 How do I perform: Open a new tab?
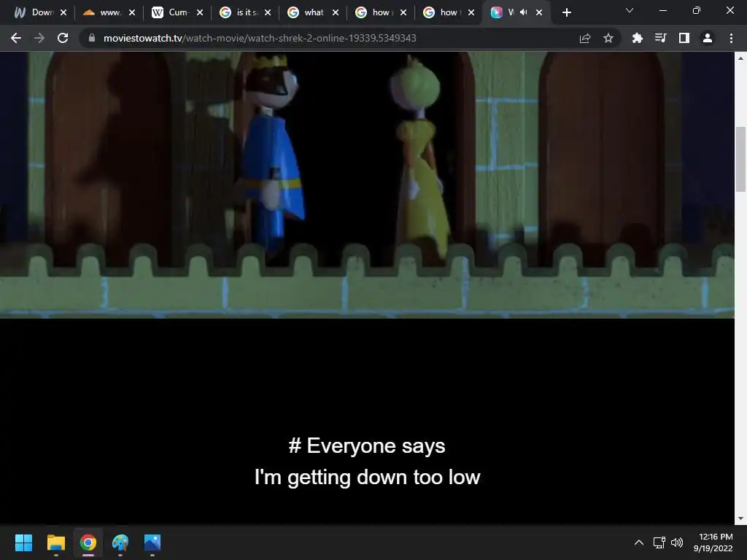[x=566, y=13]
